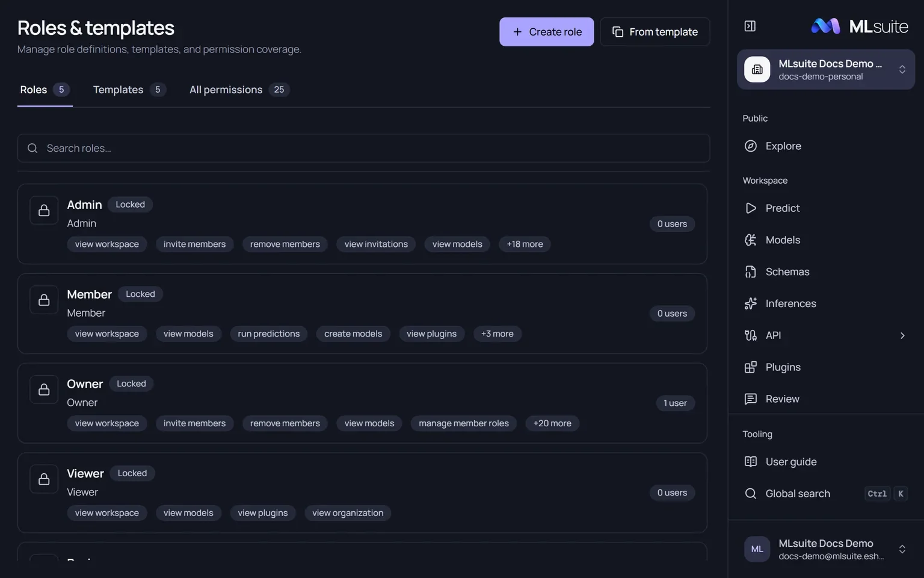This screenshot has height=578, width=924.
Task: Click the ML user avatar
Action: tap(757, 549)
